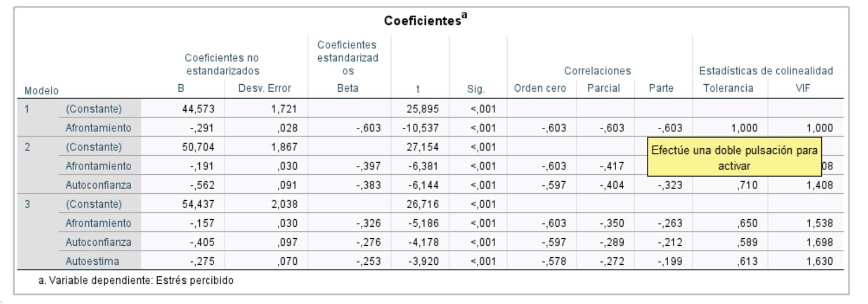Click the Modelo header label
The image size is (868, 304).
42,91
